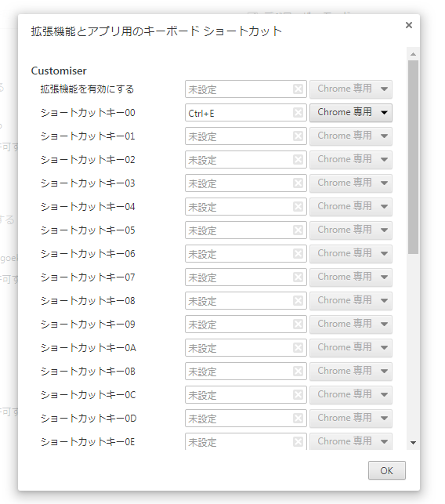445x504 pixels.
Task: Select the ショートカットキー00 label
Action: pyautogui.click(x=88, y=113)
